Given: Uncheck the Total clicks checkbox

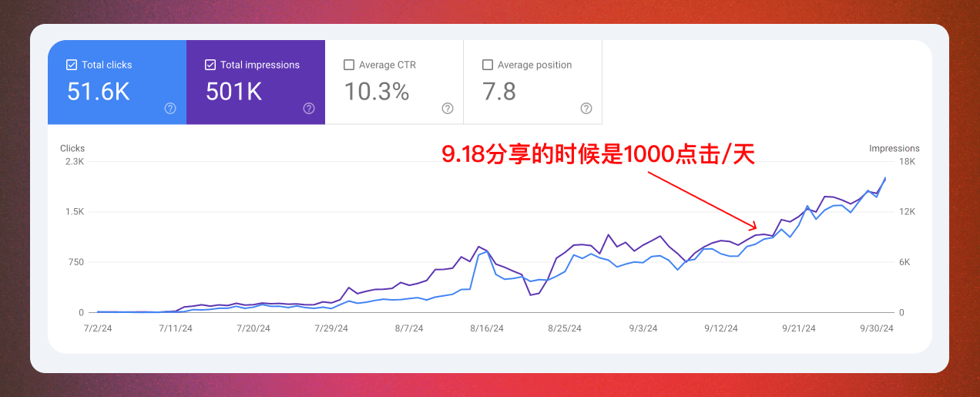Looking at the screenshot, I should (72, 65).
